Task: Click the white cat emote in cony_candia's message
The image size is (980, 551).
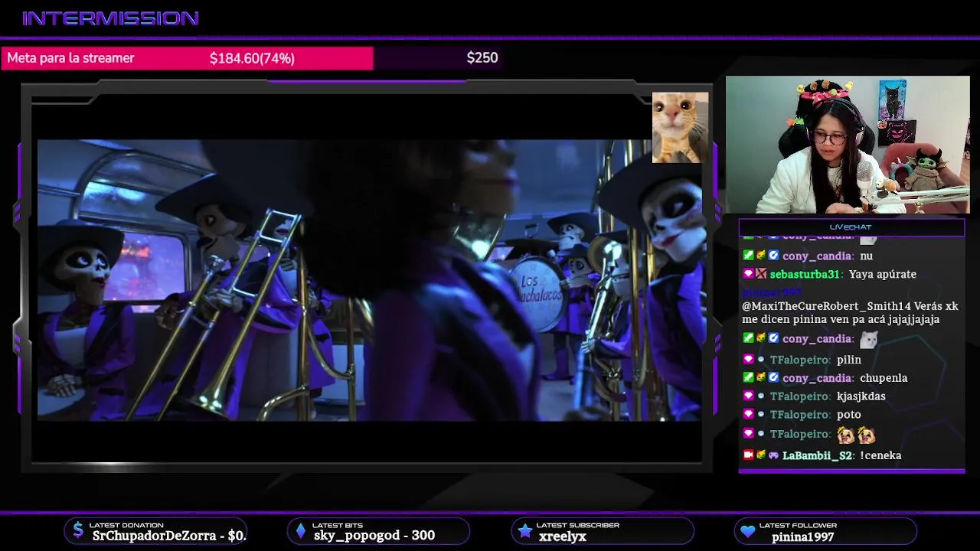Action: [868, 339]
